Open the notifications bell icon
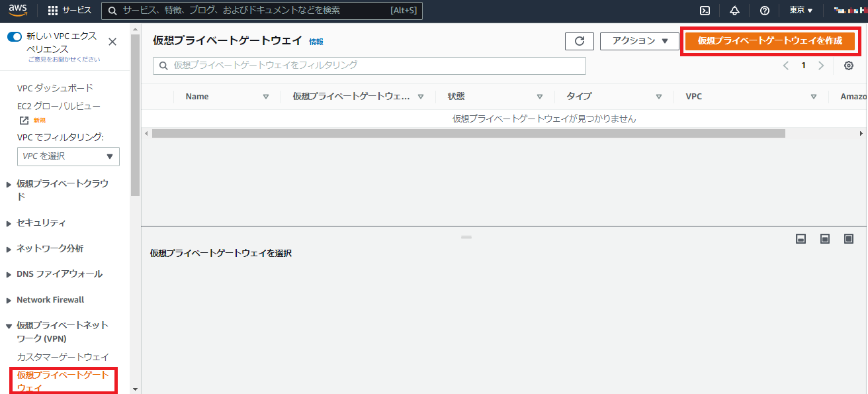Screen dimensions: 868x394 click(x=734, y=11)
